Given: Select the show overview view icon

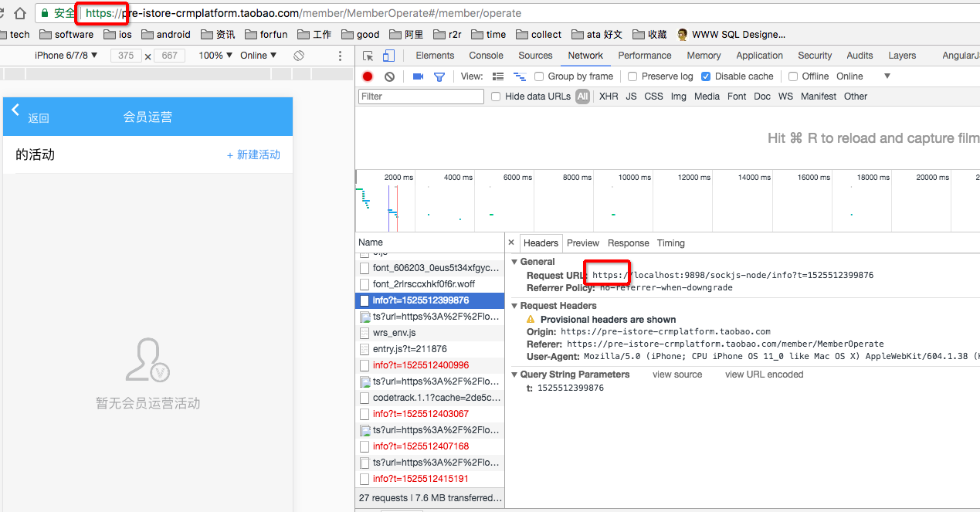Looking at the screenshot, I should (520, 76).
